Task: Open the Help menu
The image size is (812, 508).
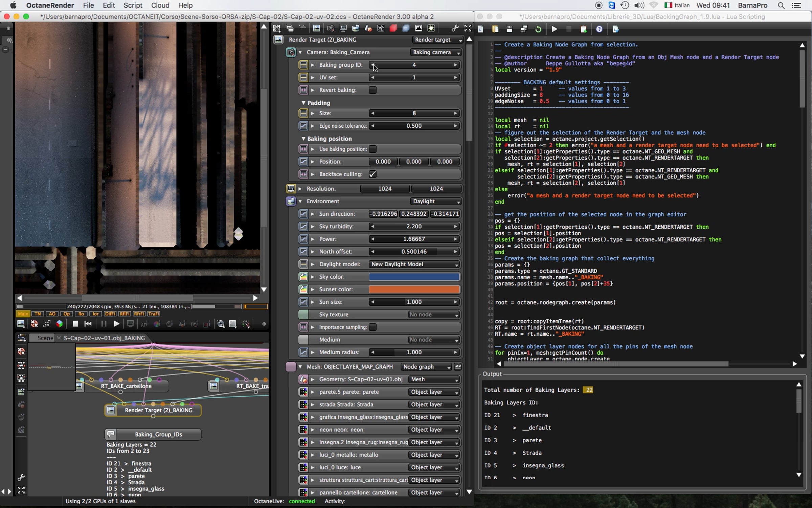Action: point(185,5)
